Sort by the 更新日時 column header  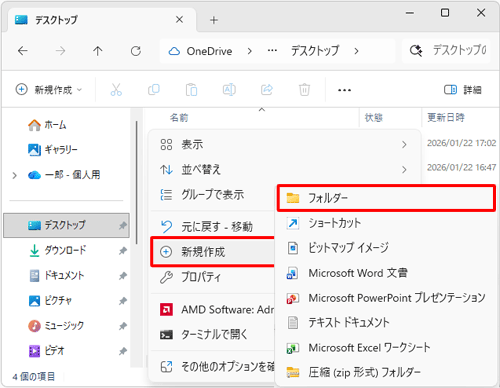click(x=446, y=117)
